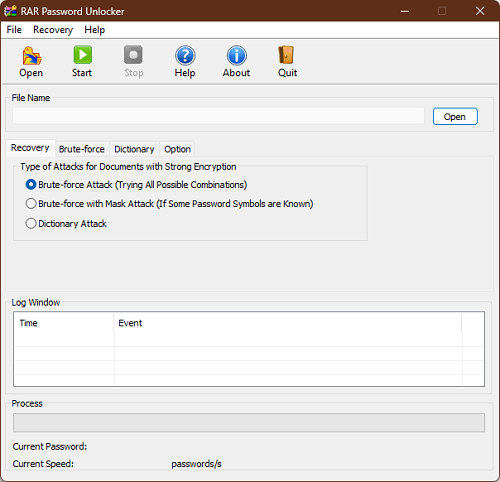Select Dictionary Attack radio button

(x=31, y=223)
